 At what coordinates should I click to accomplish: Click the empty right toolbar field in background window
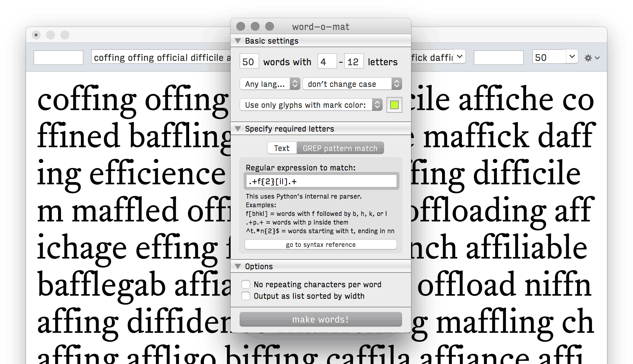tap(499, 58)
